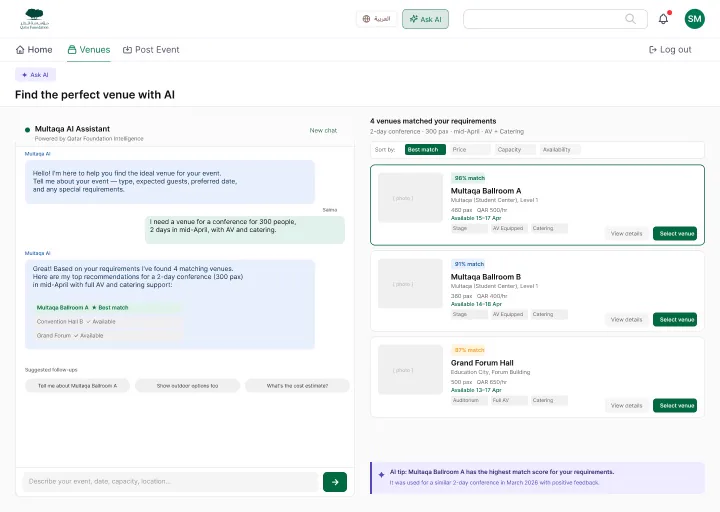Open notifications bell icon
The image size is (720, 512).
tap(663, 19)
